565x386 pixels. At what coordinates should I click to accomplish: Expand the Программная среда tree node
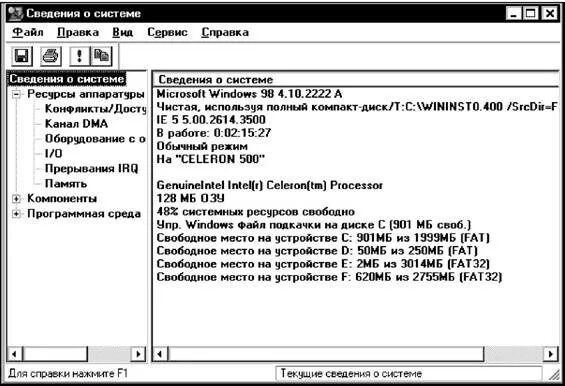coord(16,214)
